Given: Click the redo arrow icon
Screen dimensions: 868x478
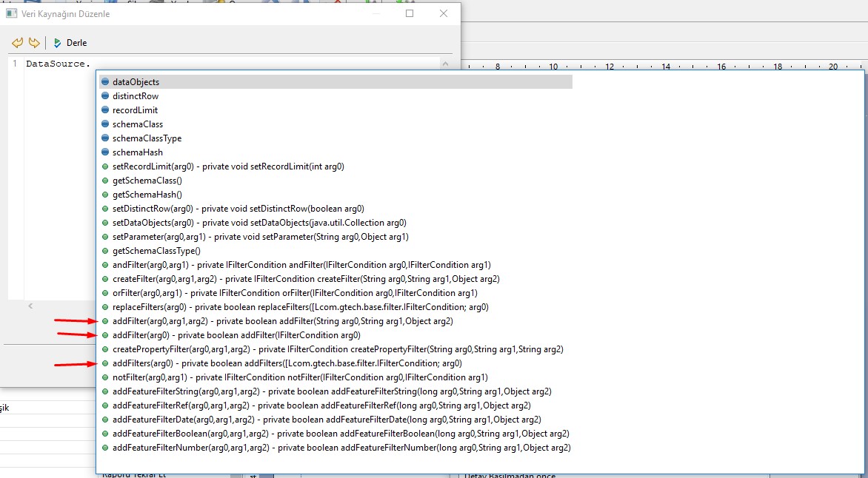Looking at the screenshot, I should [x=33, y=43].
